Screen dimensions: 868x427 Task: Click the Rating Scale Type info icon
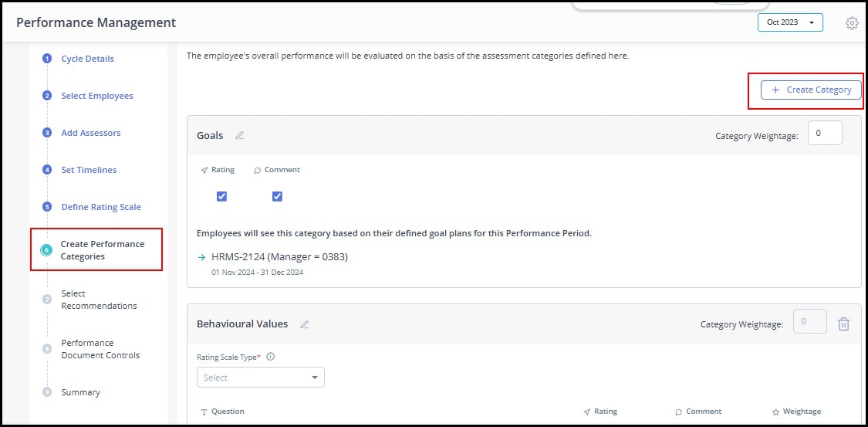click(x=271, y=357)
